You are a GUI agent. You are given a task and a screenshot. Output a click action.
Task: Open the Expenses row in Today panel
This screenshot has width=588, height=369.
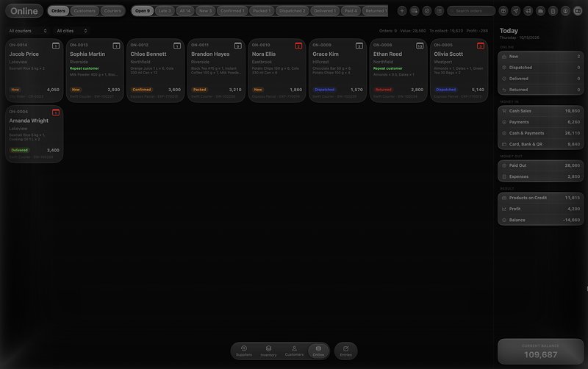(540, 176)
